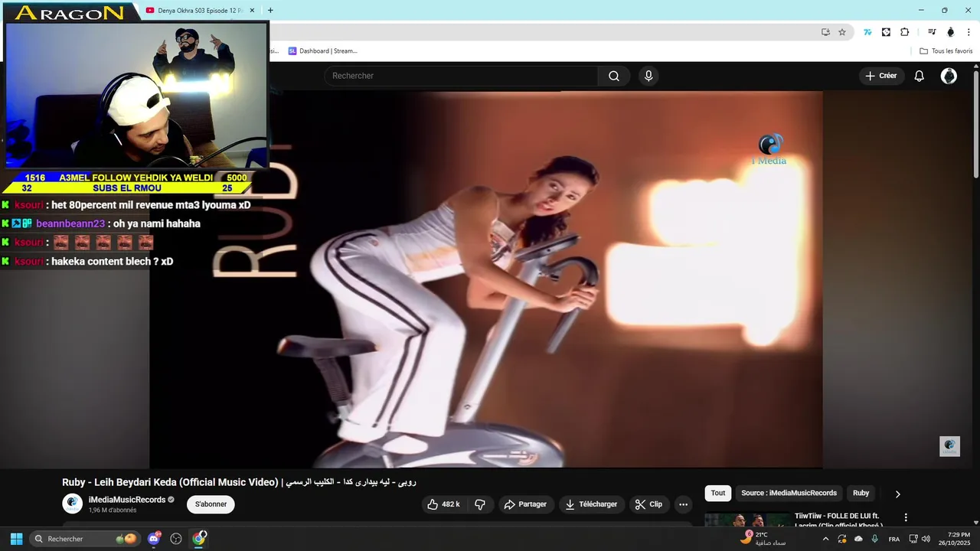Open the 21°C weather widget
This screenshot has height=551, width=980.
pos(764,539)
